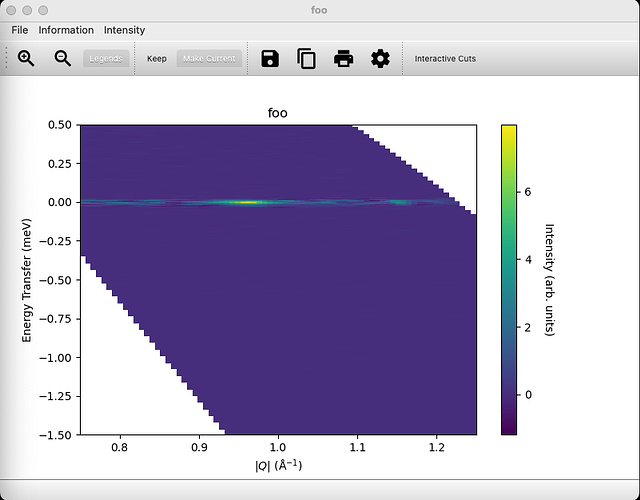Click the |Q| x-axis label

[278, 466]
